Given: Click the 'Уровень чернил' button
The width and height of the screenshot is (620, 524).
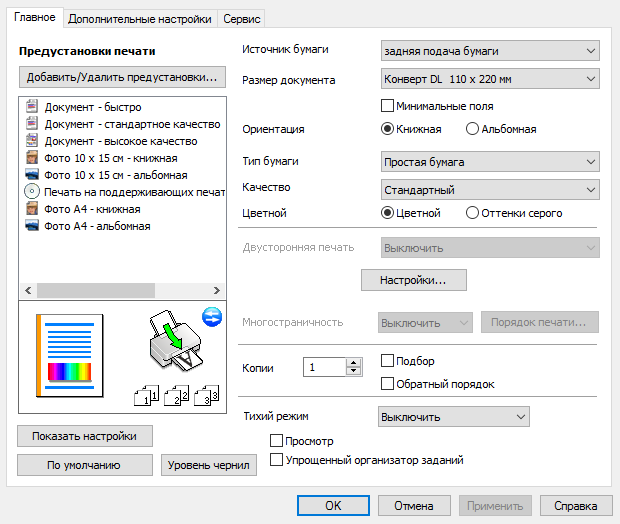Looking at the screenshot, I should pyautogui.click(x=209, y=465).
